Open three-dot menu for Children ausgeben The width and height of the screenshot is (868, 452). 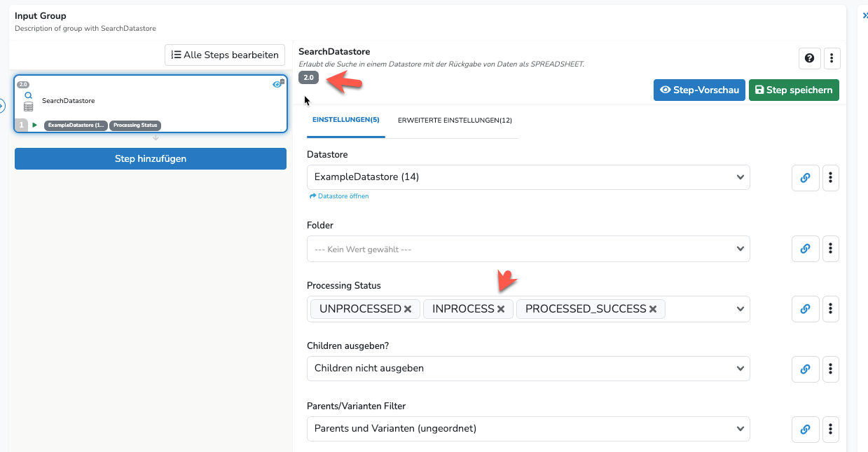[x=830, y=369]
